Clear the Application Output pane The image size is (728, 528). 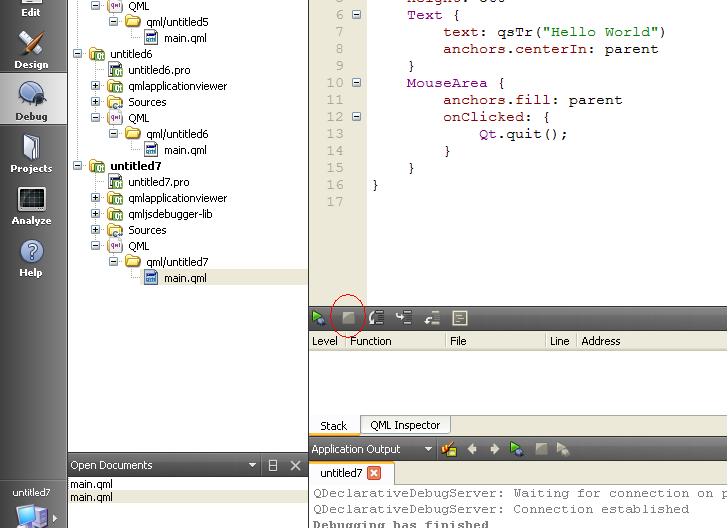coord(449,449)
